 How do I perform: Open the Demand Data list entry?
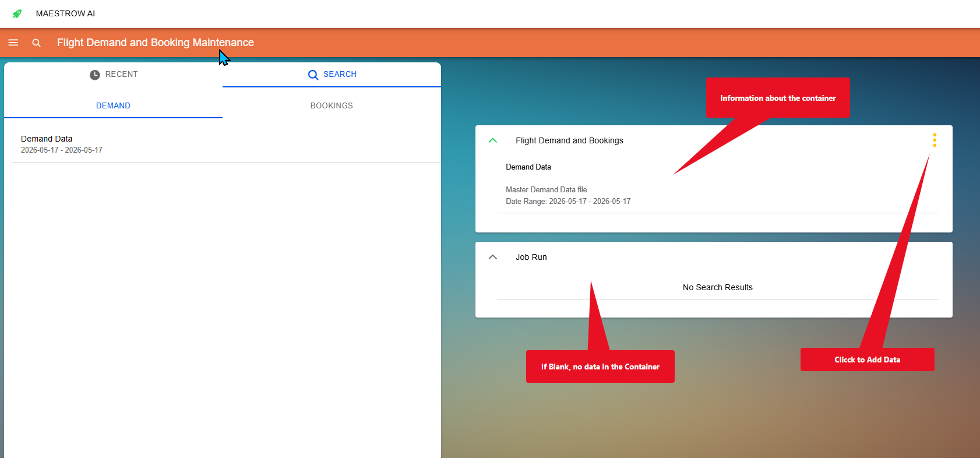tap(227, 144)
